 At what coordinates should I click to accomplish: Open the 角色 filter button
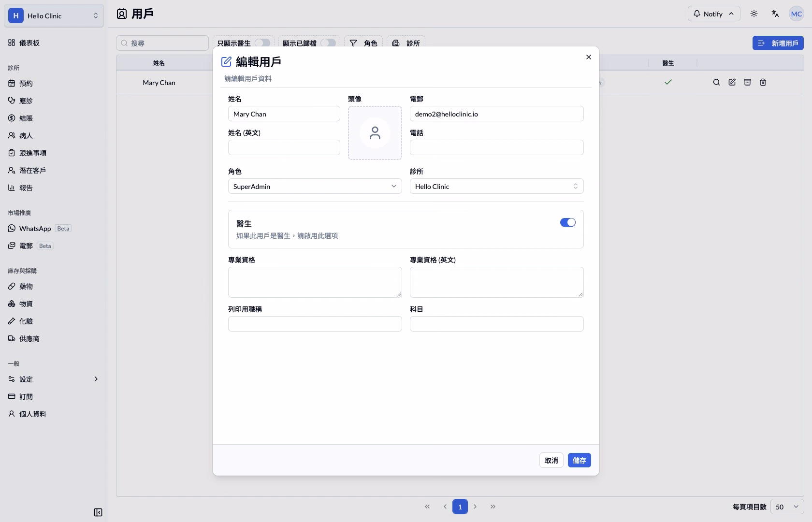click(363, 43)
